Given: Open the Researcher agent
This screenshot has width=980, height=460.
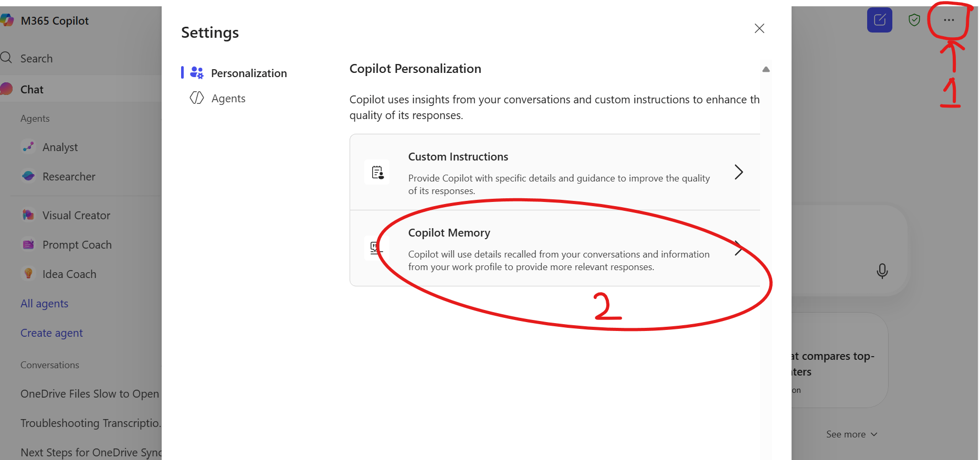Looking at the screenshot, I should [68, 177].
